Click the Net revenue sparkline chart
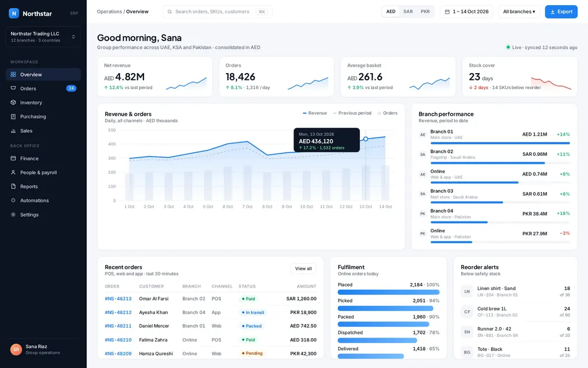588x368 pixels. click(187, 83)
